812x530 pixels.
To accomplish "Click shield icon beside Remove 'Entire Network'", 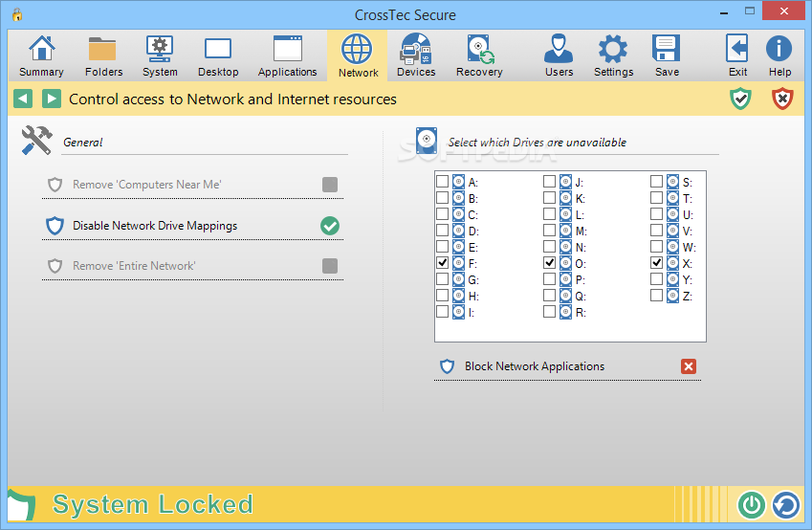I will (x=55, y=266).
